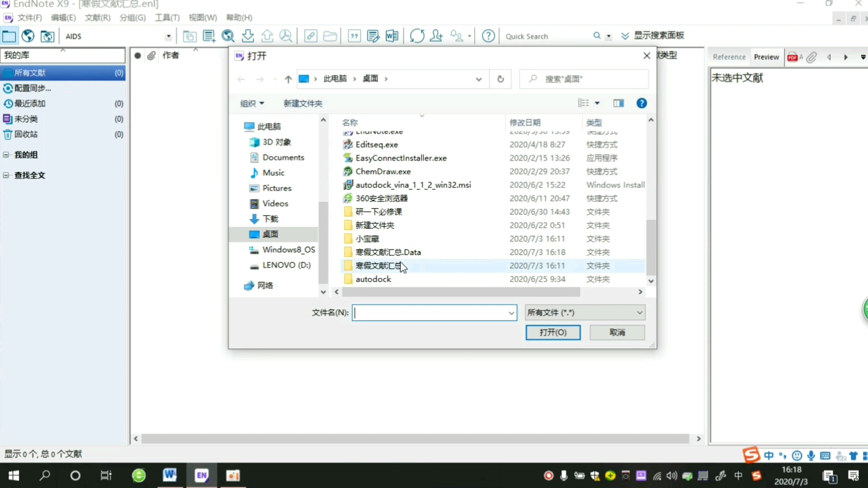Select ChemDraw.exe in the file list
868x488 pixels.
[383, 172]
